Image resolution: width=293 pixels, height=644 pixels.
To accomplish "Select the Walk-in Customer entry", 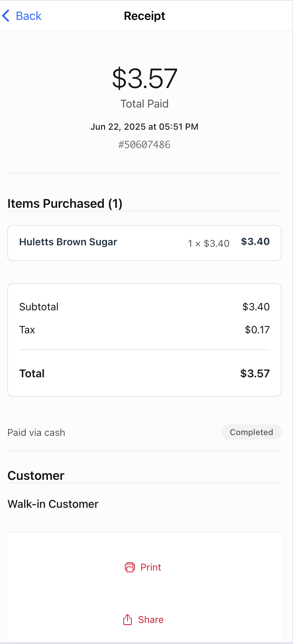I will click(x=53, y=504).
